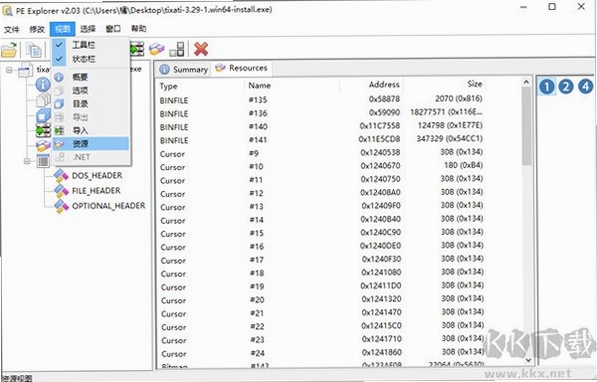The image size is (597, 382).
Task: Select the resources node icon in tree
Action: click(x=43, y=146)
